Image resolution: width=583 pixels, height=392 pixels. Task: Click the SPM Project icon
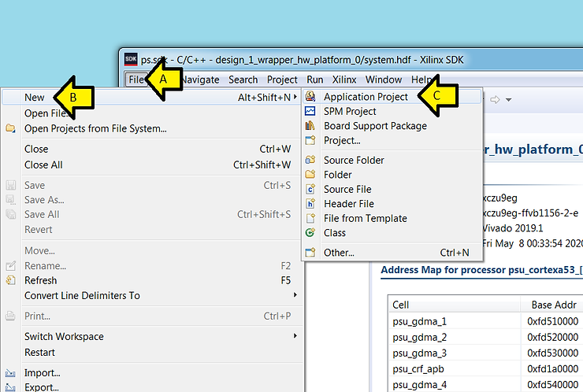(x=310, y=112)
